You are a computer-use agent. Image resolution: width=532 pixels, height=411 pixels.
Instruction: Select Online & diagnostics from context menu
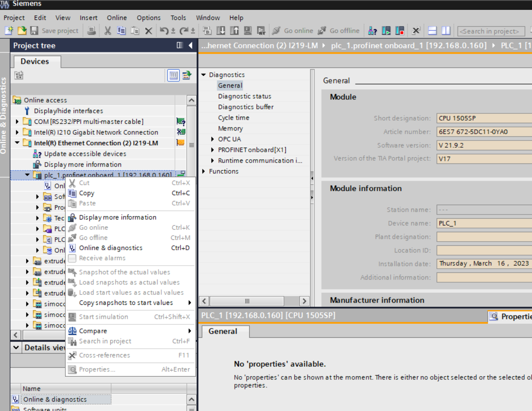(110, 248)
